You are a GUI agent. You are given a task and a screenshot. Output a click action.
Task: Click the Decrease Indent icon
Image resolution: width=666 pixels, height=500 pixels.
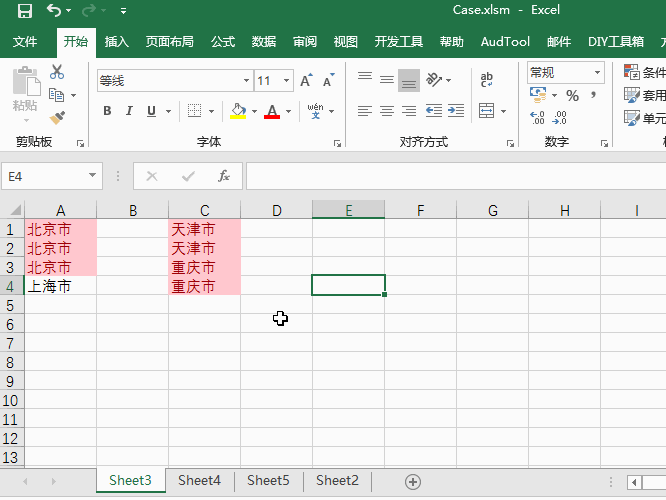click(434, 111)
